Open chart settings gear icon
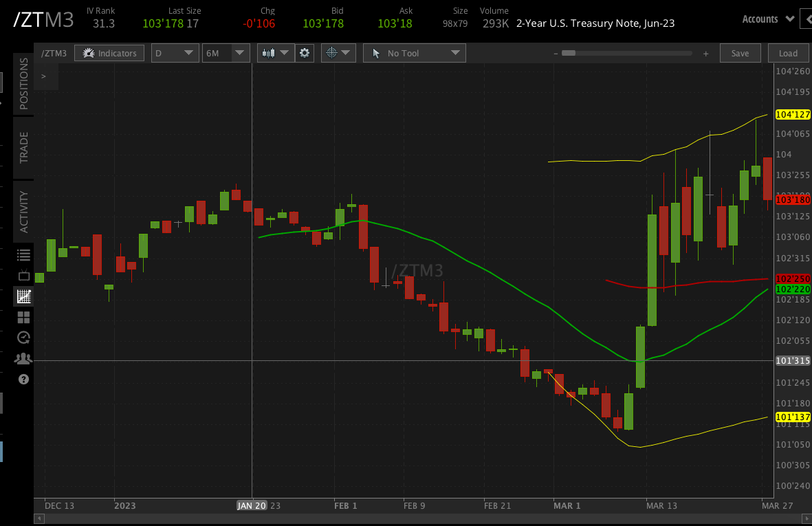Screen dimensions: 812x526 click(x=305, y=54)
